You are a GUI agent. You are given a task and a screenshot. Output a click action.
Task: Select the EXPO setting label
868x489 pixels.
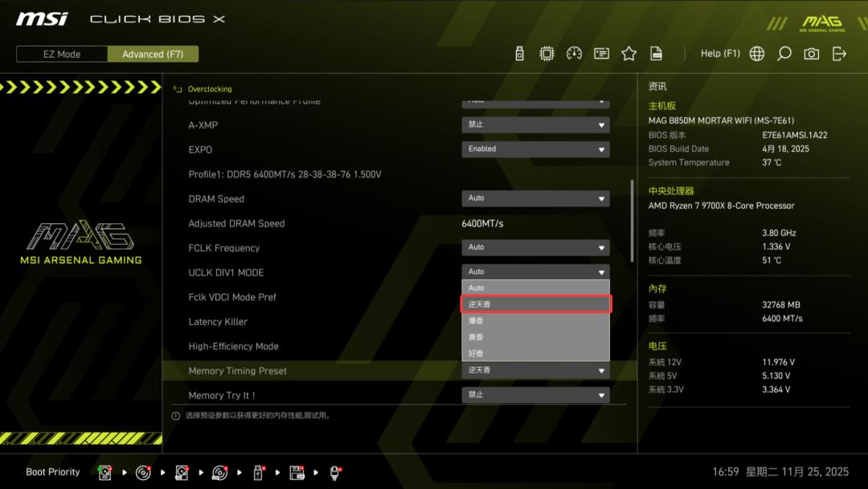click(200, 149)
